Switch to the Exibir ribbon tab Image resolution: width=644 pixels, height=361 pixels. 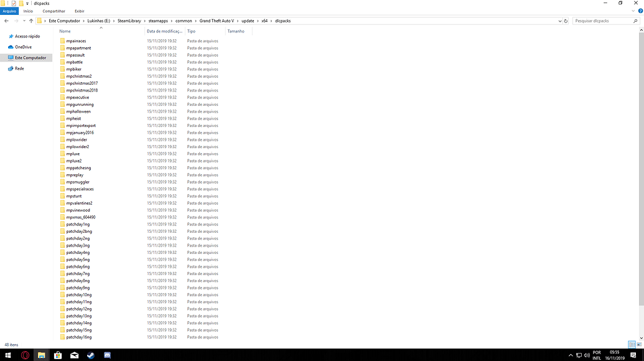point(79,11)
